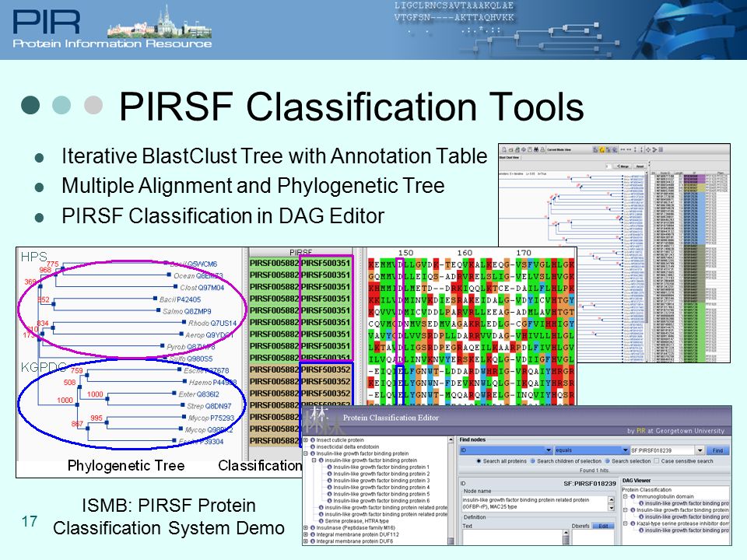This screenshot has height=560, width=747.
Task: Click node icon beside Immunoglobulin domain in DAG Viewer
Action: (x=633, y=496)
